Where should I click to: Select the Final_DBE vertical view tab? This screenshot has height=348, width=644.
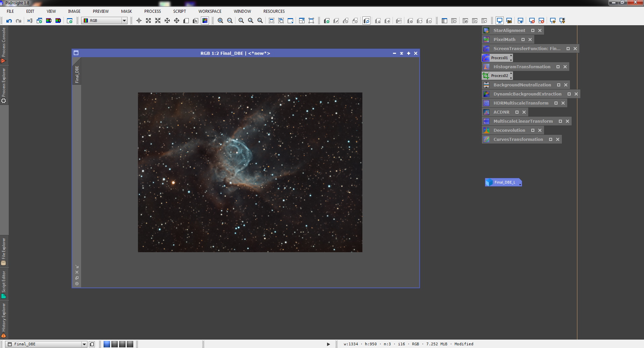coord(77,74)
